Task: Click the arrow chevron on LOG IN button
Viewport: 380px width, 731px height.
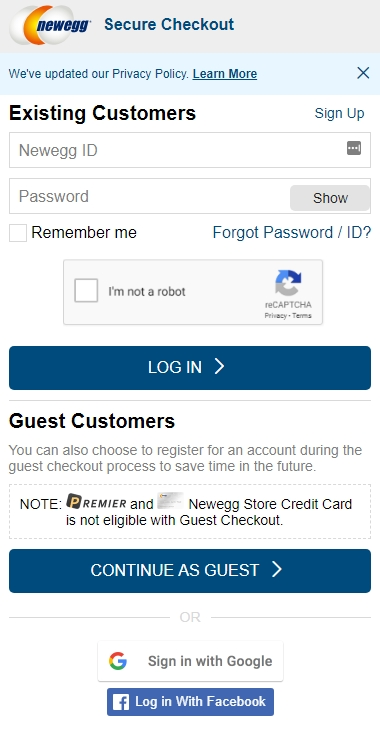Action: [219, 367]
